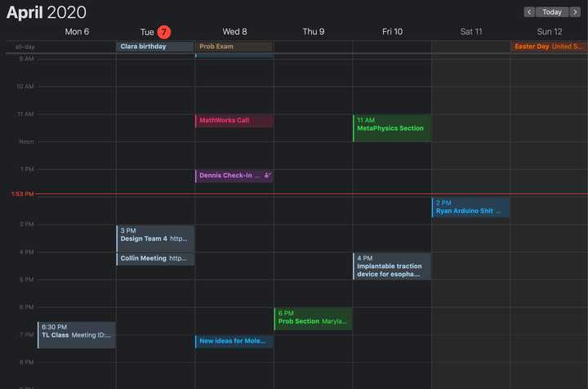Select the Collin Meeting event
The width and height of the screenshot is (588, 389).
coord(155,258)
